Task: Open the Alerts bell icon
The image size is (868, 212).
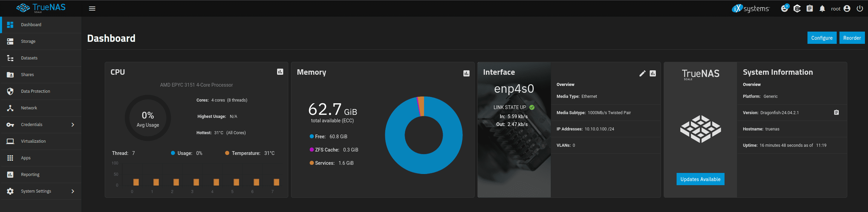Action: 822,8
